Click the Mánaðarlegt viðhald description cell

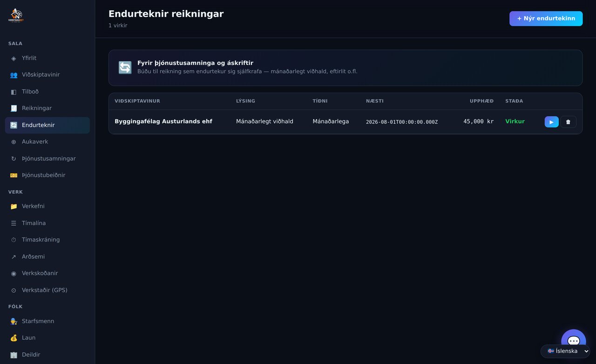(x=264, y=121)
